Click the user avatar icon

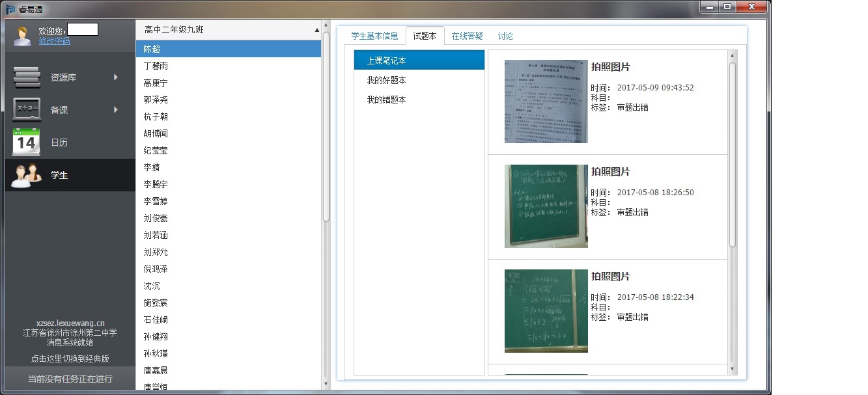[x=22, y=36]
